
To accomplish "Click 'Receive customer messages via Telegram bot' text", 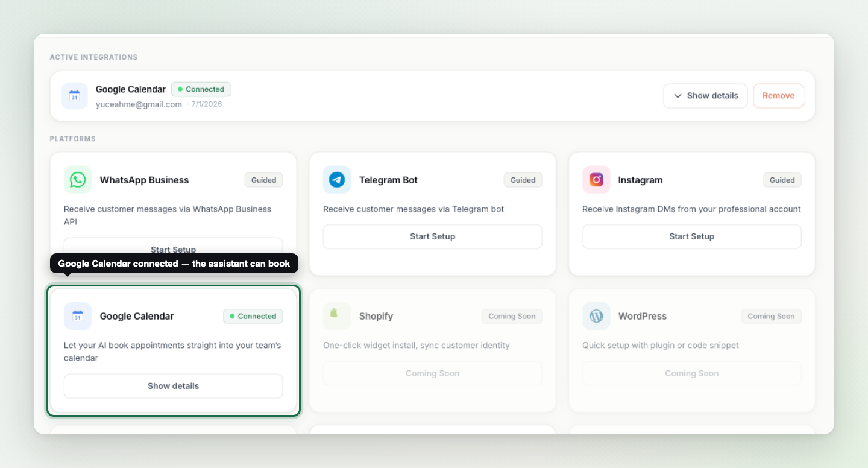I will point(414,209).
